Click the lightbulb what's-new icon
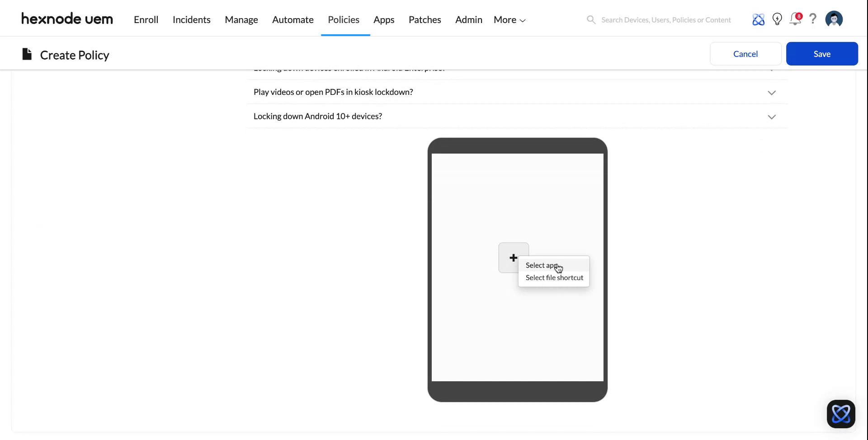This screenshot has height=440, width=868. coord(777,19)
